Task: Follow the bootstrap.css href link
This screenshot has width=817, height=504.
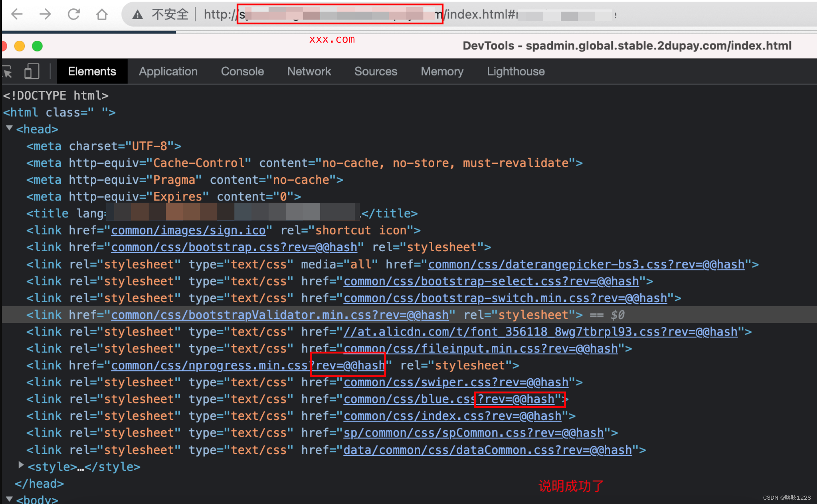Action: 234,248
